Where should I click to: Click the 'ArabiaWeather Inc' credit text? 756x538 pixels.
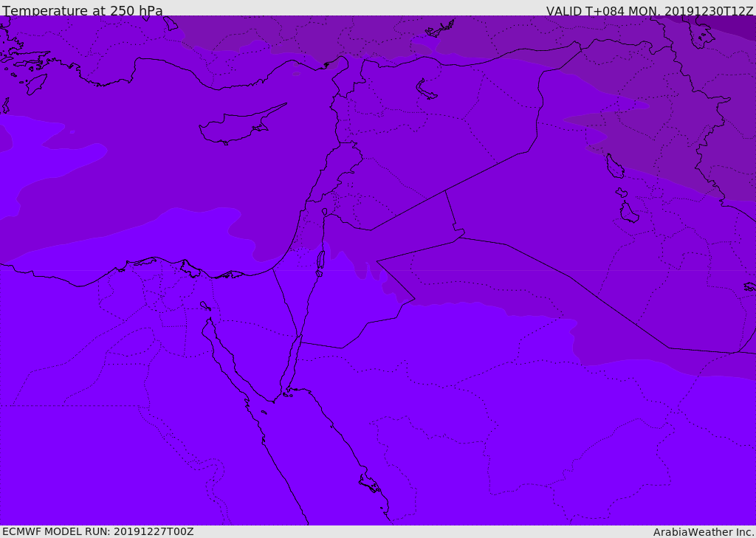tap(703, 532)
